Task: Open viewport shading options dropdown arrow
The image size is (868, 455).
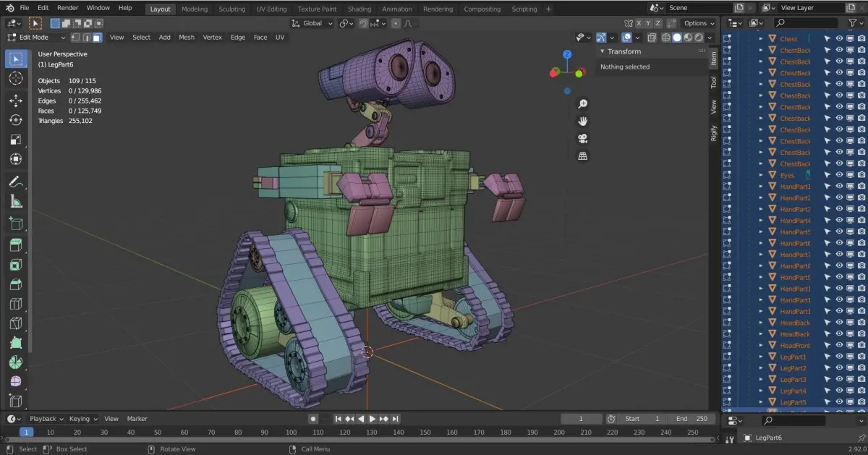Action: point(710,38)
